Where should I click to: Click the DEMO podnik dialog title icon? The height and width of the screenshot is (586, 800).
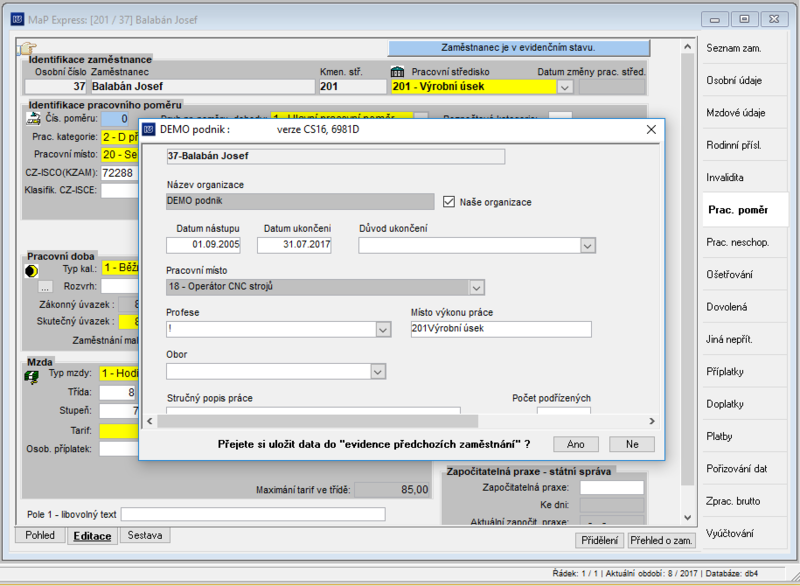pyautogui.click(x=148, y=130)
